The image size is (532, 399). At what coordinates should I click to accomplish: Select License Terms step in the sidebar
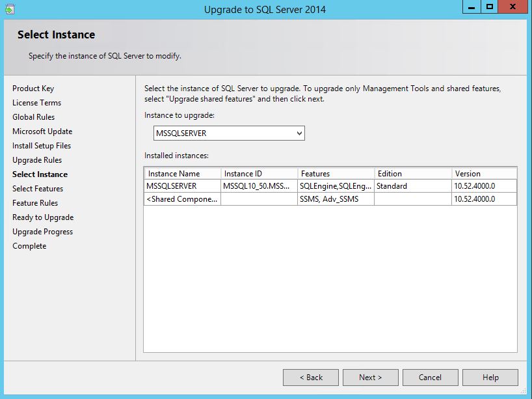[x=36, y=103]
